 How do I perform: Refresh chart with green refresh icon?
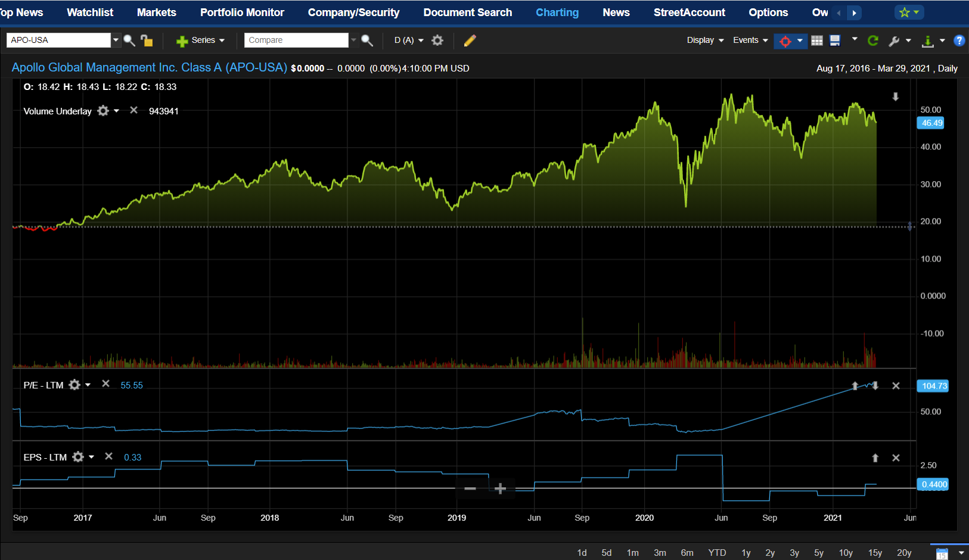point(873,40)
